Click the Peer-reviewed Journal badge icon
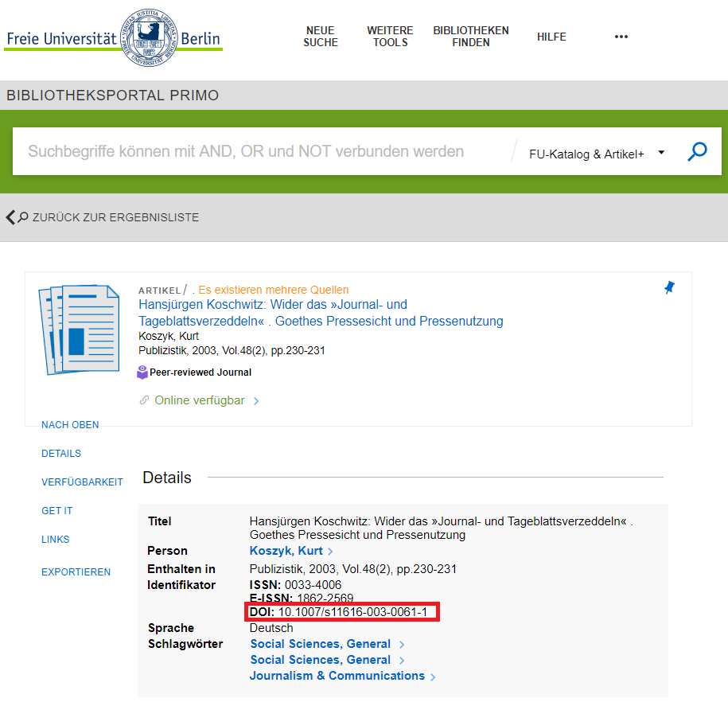This screenshot has height=706, width=728. point(142,373)
